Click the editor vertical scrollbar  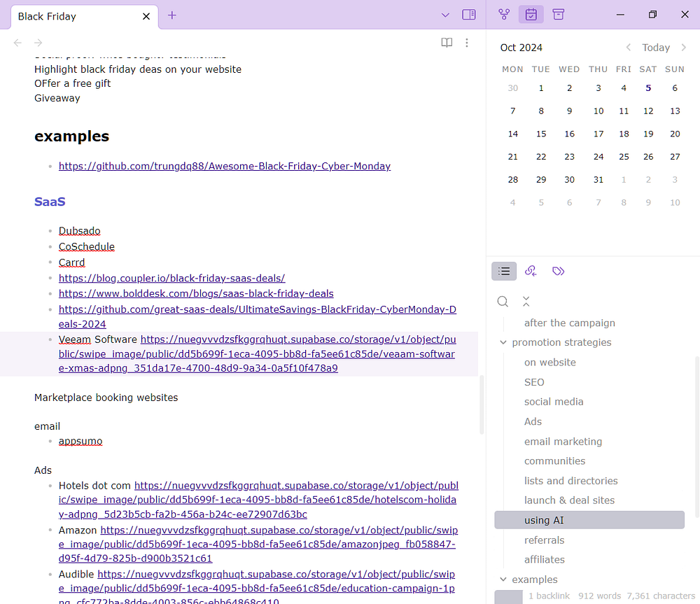tap(482, 405)
